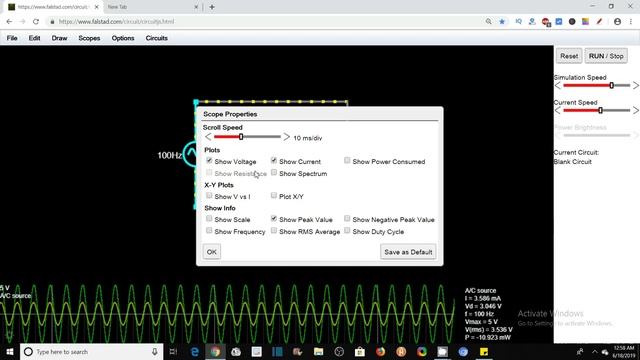The image size is (640, 360).
Task: Click the RUN / Stop button
Action: click(x=606, y=56)
